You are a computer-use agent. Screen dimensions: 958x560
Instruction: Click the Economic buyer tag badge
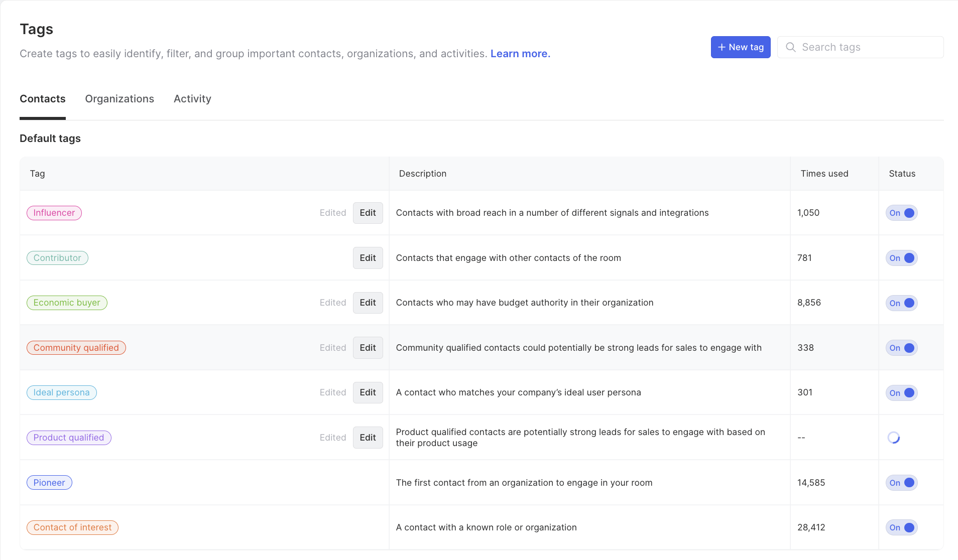[x=67, y=303]
